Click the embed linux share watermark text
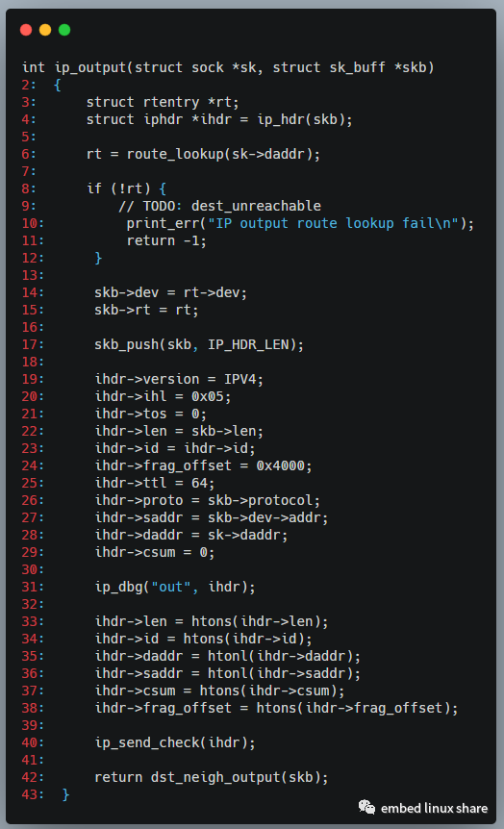The image size is (504, 829). coord(434,809)
